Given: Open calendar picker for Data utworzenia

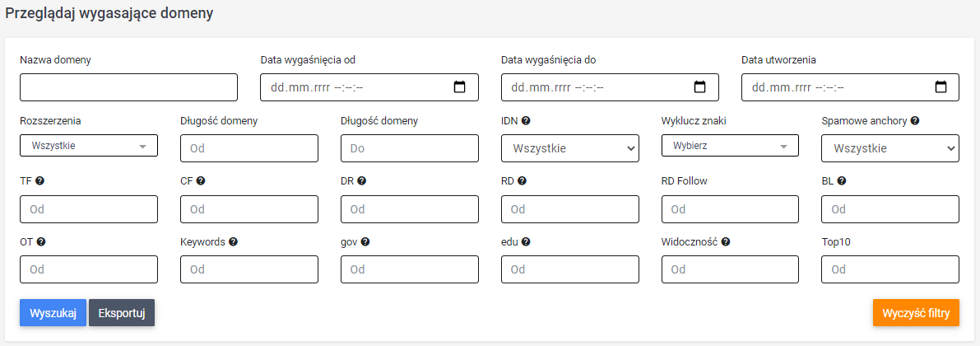Looking at the screenshot, I should 941,87.
